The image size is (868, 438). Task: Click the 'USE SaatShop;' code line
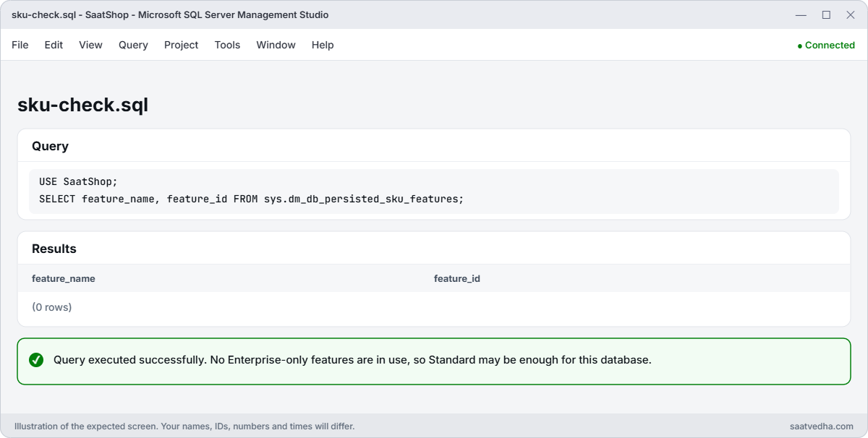click(x=78, y=181)
